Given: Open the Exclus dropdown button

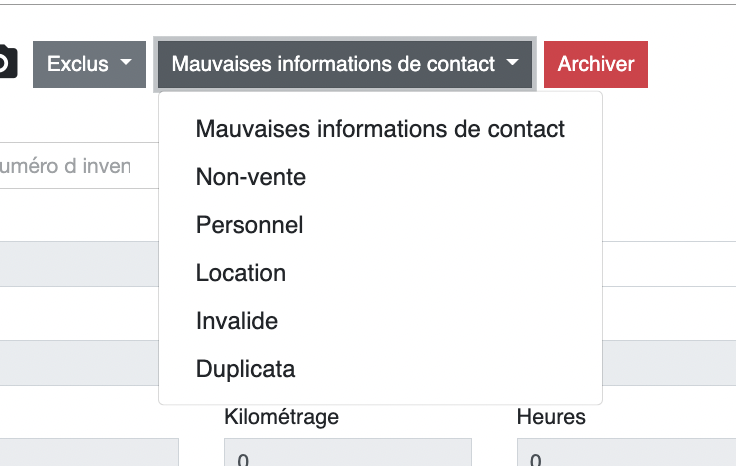Looking at the screenshot, I should click(90, 64).
